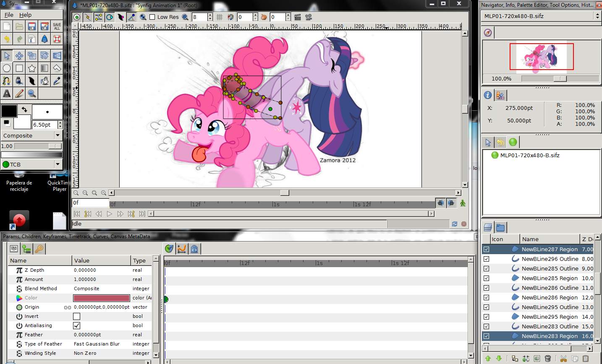
Task: Select the Transform (arrow) tool in toolbox
Action: [7, 56]
